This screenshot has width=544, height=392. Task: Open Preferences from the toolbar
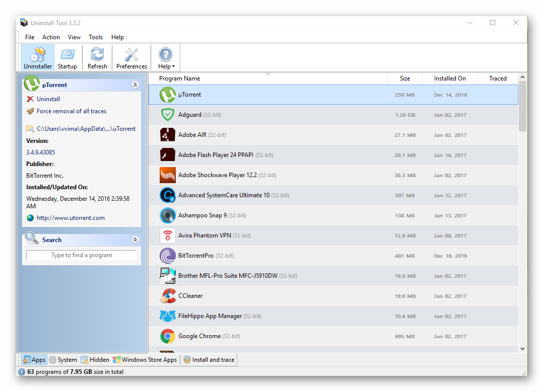[x=131, y=57]
